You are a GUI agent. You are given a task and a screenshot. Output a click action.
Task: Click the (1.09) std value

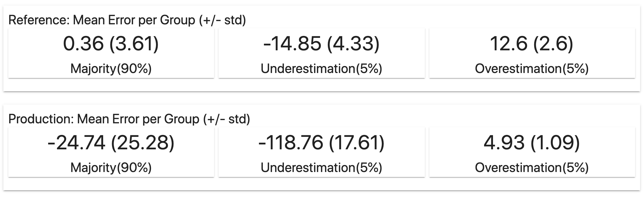point(555,143)
